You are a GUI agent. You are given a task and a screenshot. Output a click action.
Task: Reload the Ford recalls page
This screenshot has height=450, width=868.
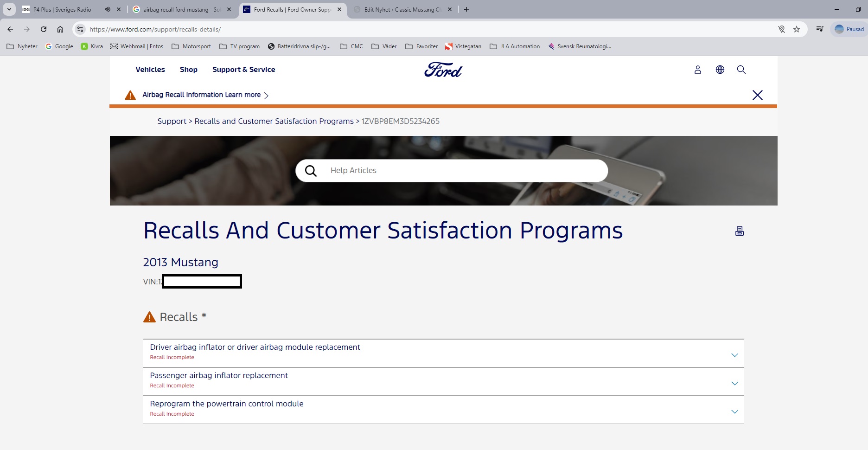[x=44, y=29]
